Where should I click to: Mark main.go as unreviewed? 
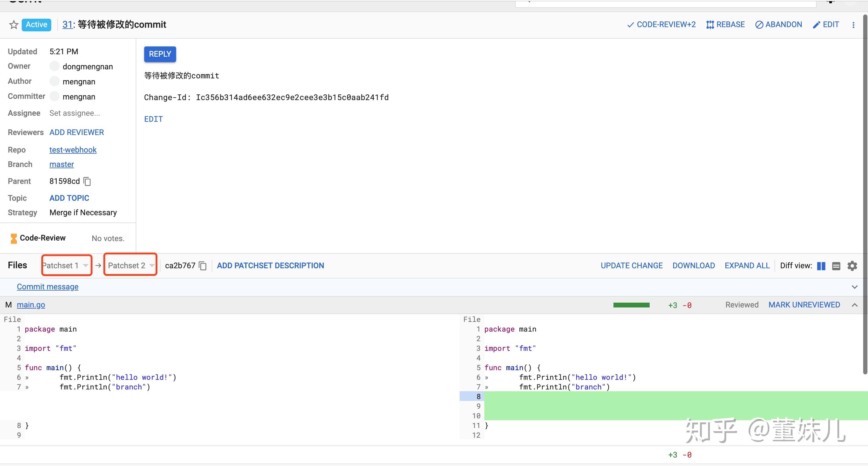[x=804, y=305]
